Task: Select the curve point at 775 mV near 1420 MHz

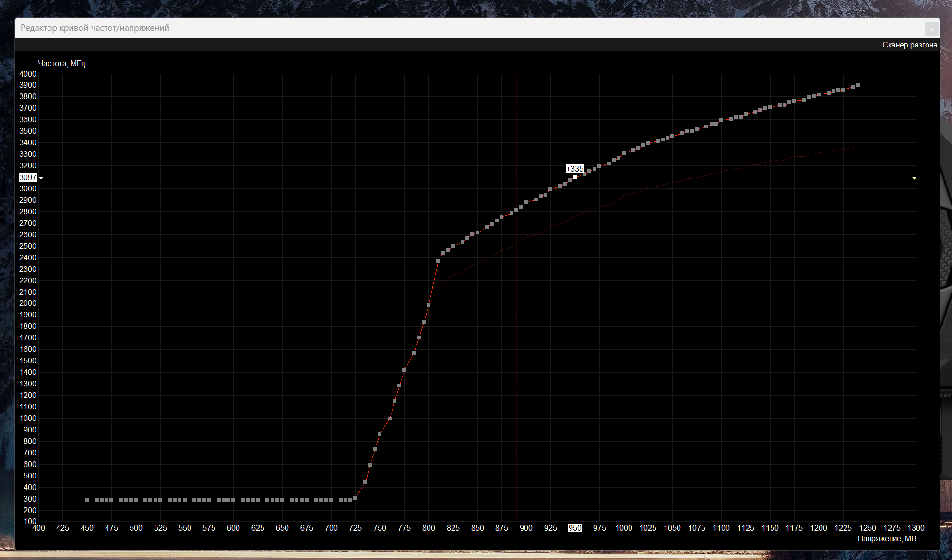Action: (404, 370)
